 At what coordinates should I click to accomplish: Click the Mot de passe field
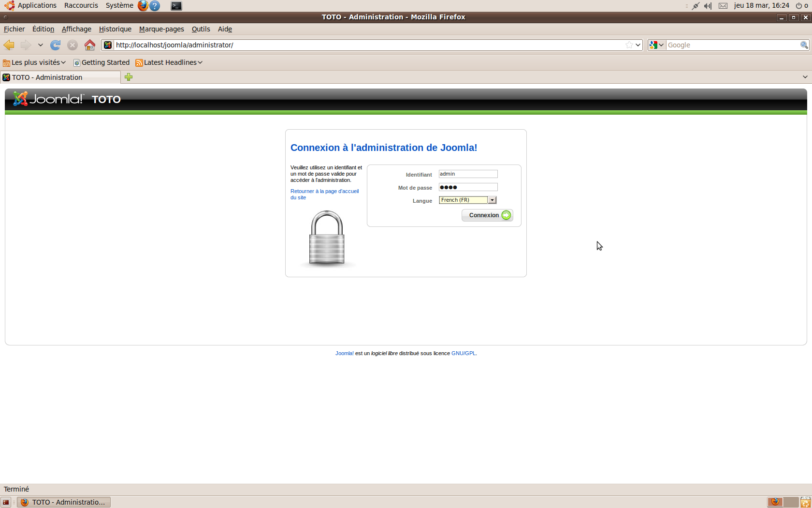pyautogui.click(x=468, y=187)
